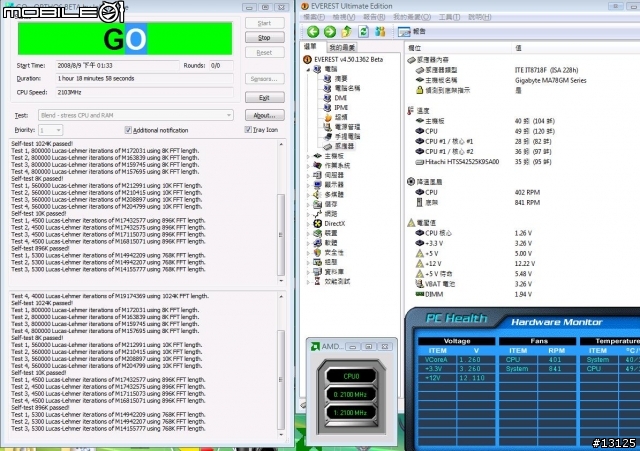Switch to the 選單 menu tab
This screenshot has height=451, width=640.
coord(310,47)
